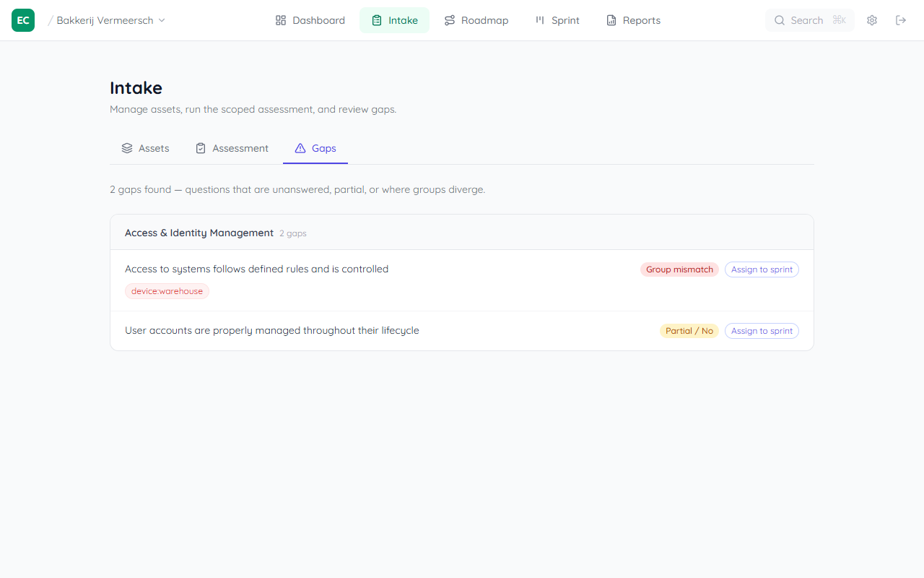Click the Reports document icon

coord(611,20)
